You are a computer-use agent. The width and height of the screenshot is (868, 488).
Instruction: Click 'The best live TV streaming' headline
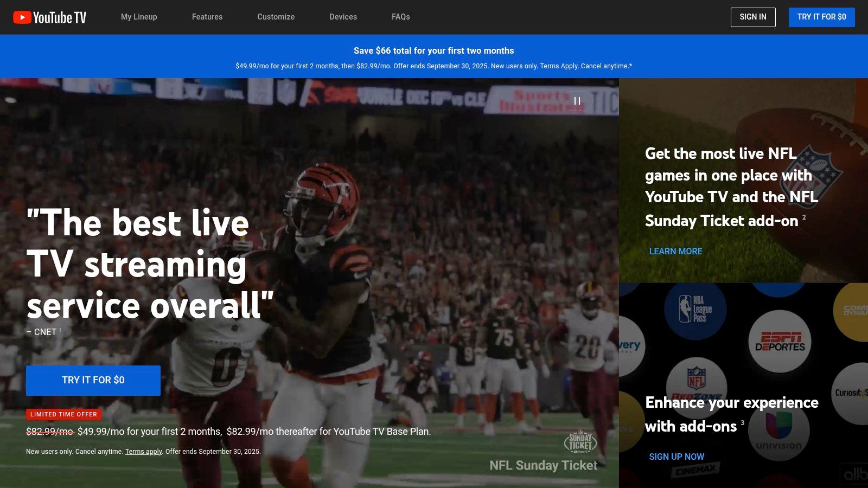150,264
